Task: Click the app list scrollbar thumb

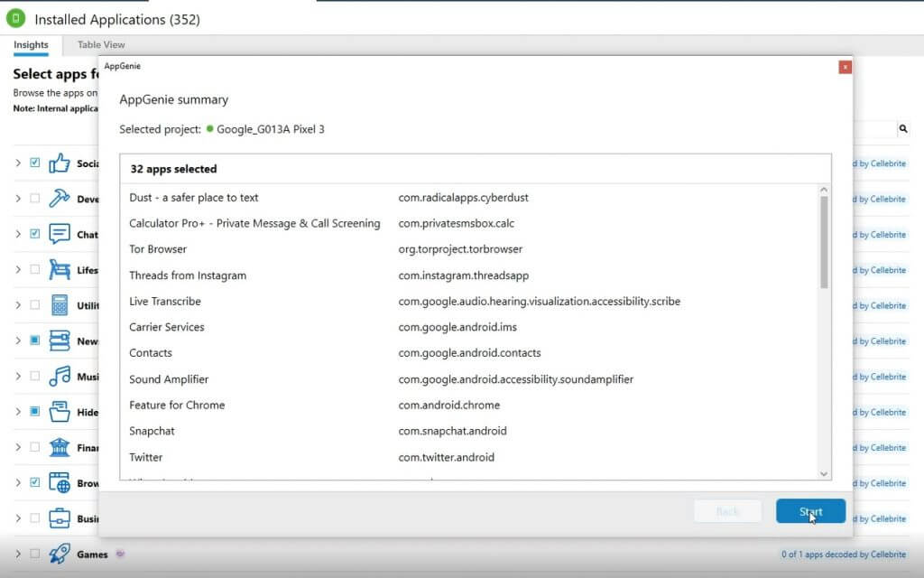Action: tap(824, 242)
